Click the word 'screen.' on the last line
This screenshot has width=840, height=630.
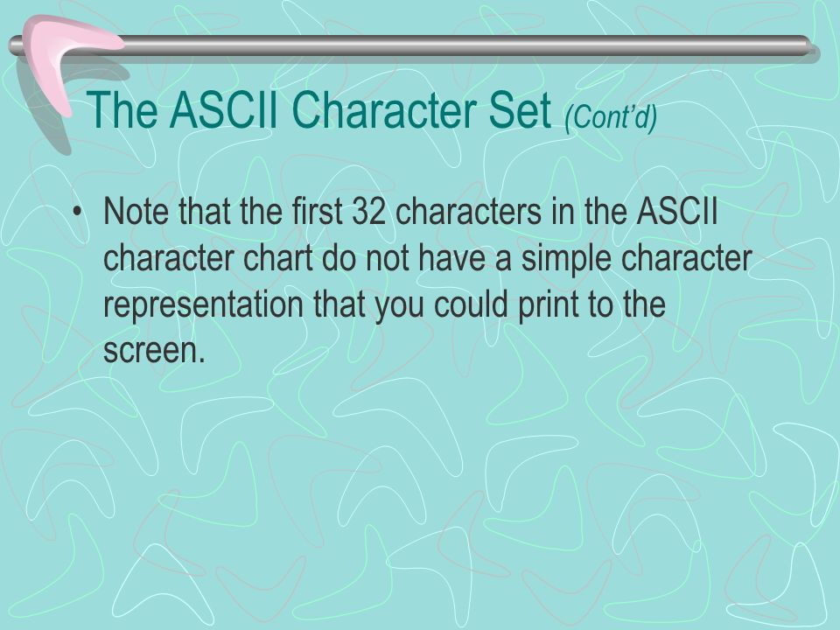pyautogui.click(x=154, y=351)
